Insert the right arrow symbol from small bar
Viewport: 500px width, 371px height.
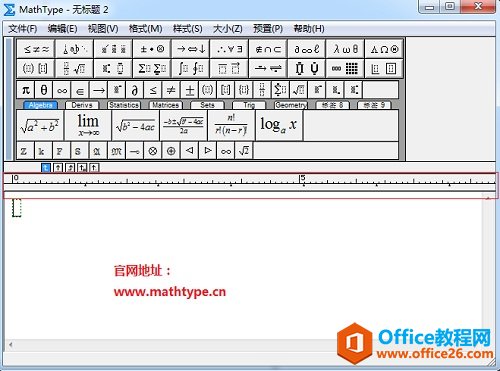click(x=99, y=90)
